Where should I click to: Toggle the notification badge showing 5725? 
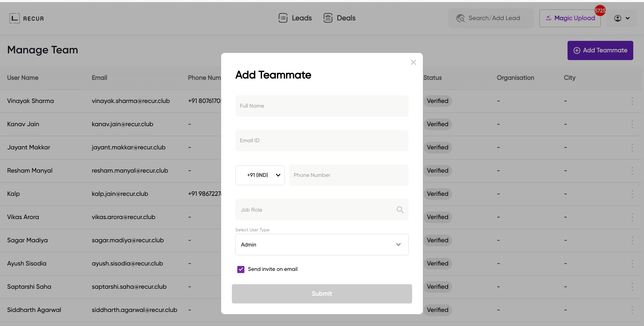(x=600, y=10)
